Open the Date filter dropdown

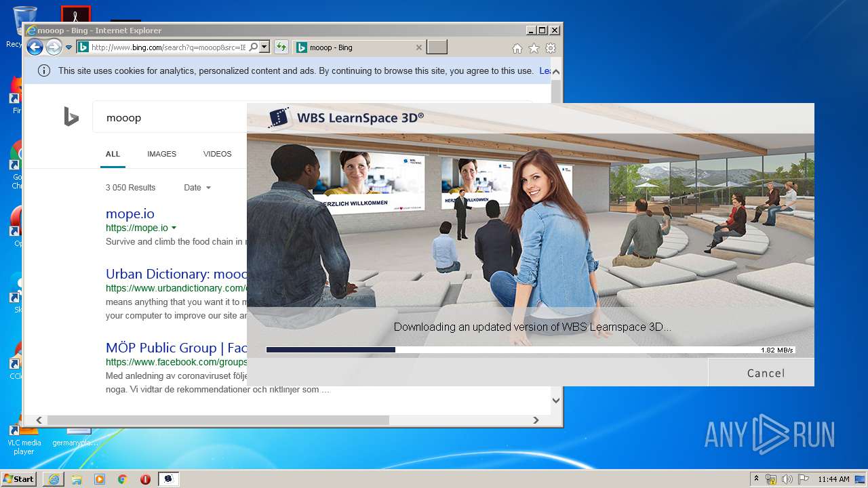pyautogui.click(x=197, y=188)
